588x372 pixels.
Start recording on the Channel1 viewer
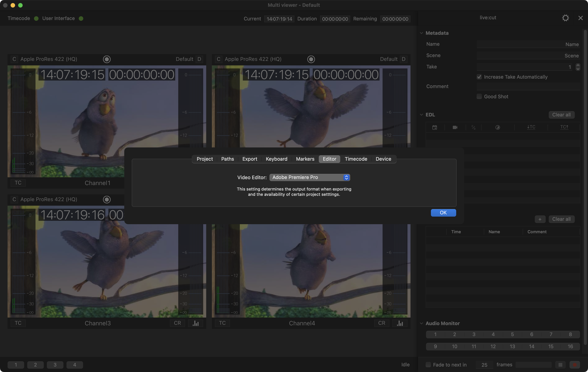(107, 59)
